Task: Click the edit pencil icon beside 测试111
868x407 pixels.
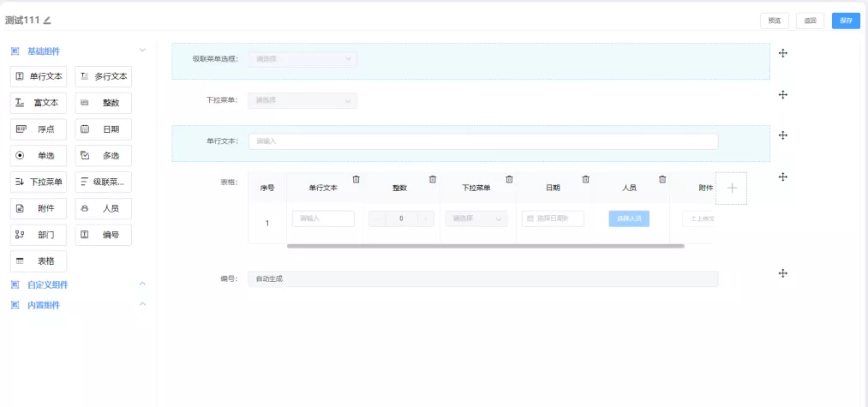Action: click(47, 20)
